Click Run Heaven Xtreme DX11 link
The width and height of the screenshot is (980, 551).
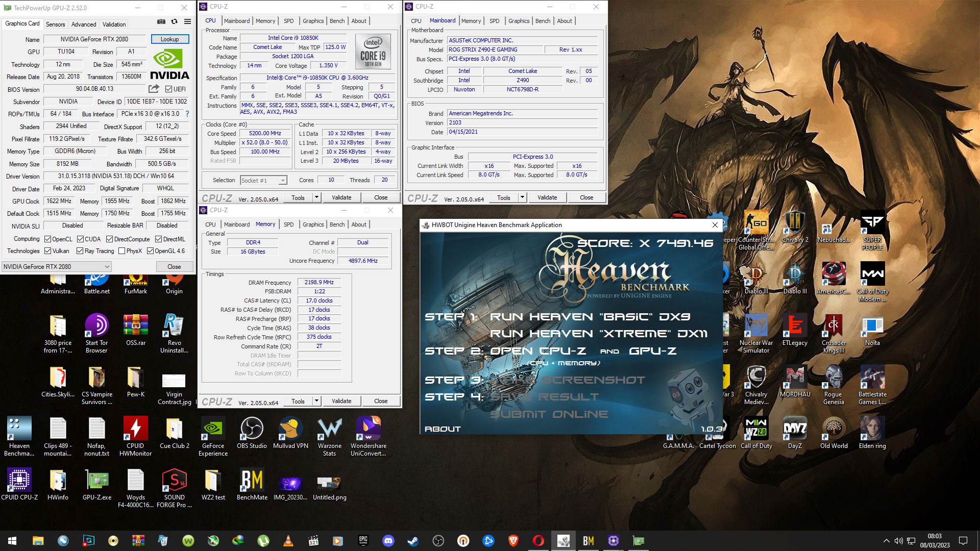point(598,334)
